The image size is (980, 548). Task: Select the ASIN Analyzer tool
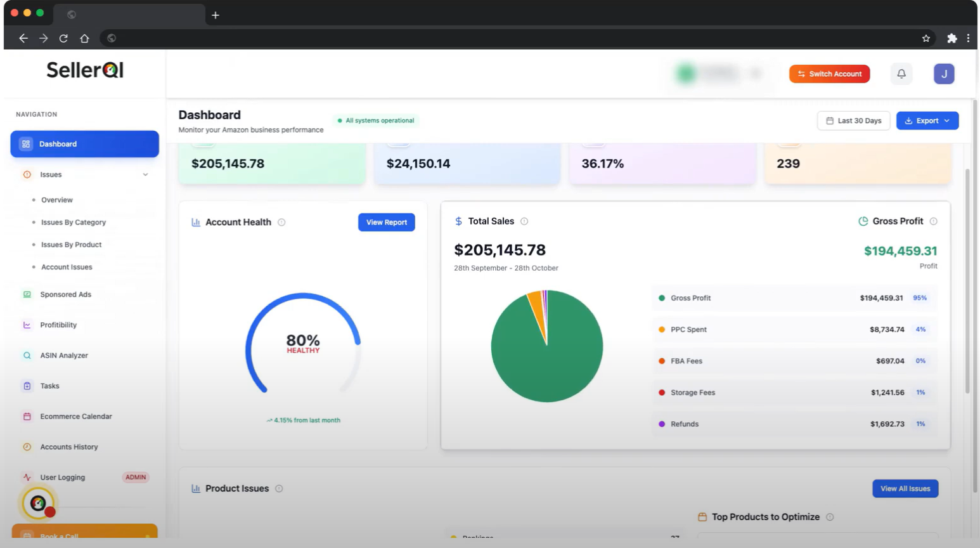[x=64, y=355]
